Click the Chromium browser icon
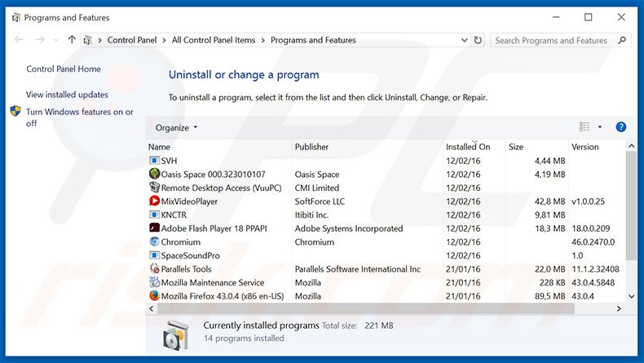644x363 pixels. pos(154,241)
